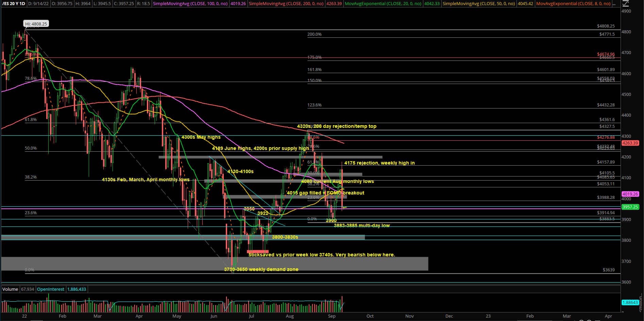This screenshot has width=644, height=321.
Task: Select the '4080 current Aug monthly lows' note
Action: [x=337, y=181]
